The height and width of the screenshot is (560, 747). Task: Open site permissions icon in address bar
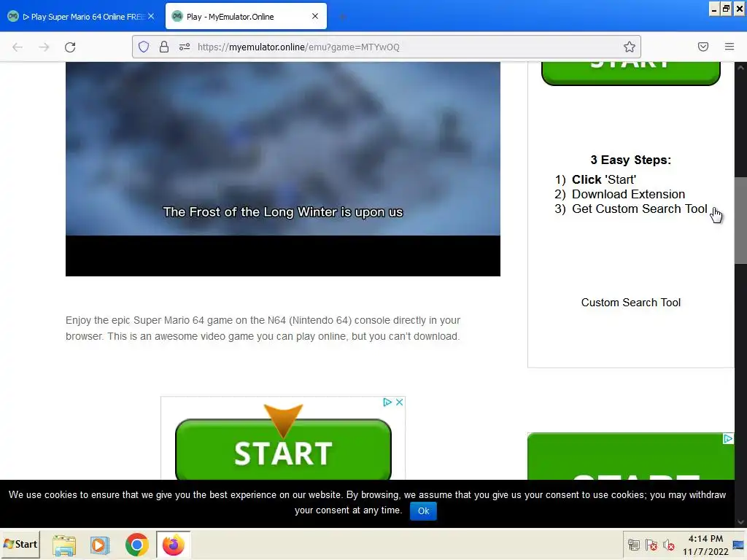click(185, 47)
